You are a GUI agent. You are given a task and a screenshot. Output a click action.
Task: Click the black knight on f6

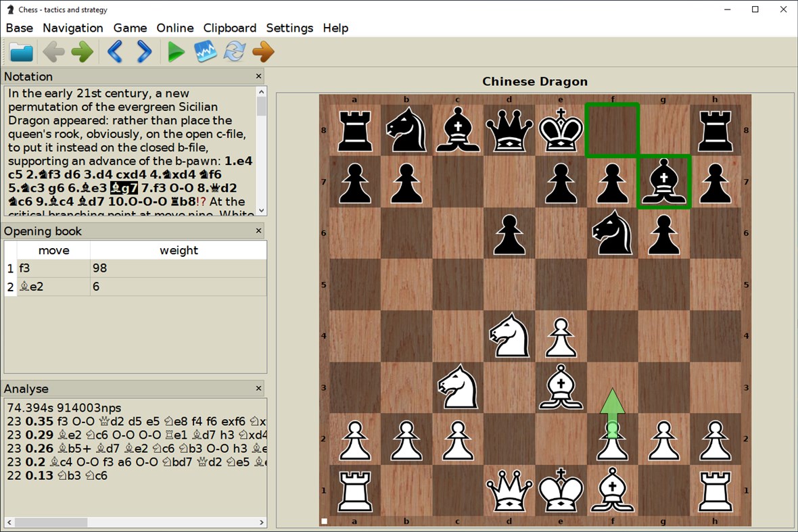612,233
